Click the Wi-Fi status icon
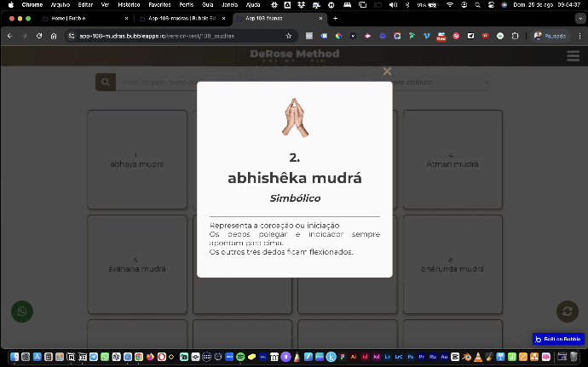Screen dimensions: 588x367 tap(450, 5)
